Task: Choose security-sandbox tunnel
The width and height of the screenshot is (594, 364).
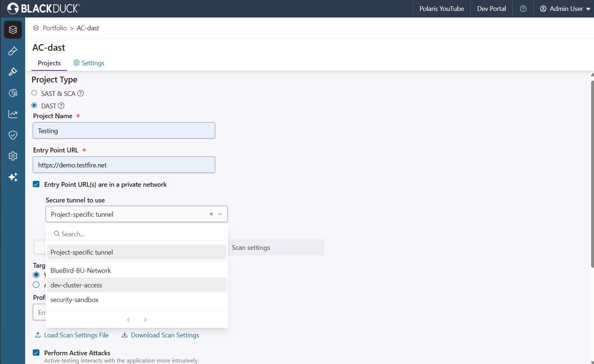Action: (137, 300)
